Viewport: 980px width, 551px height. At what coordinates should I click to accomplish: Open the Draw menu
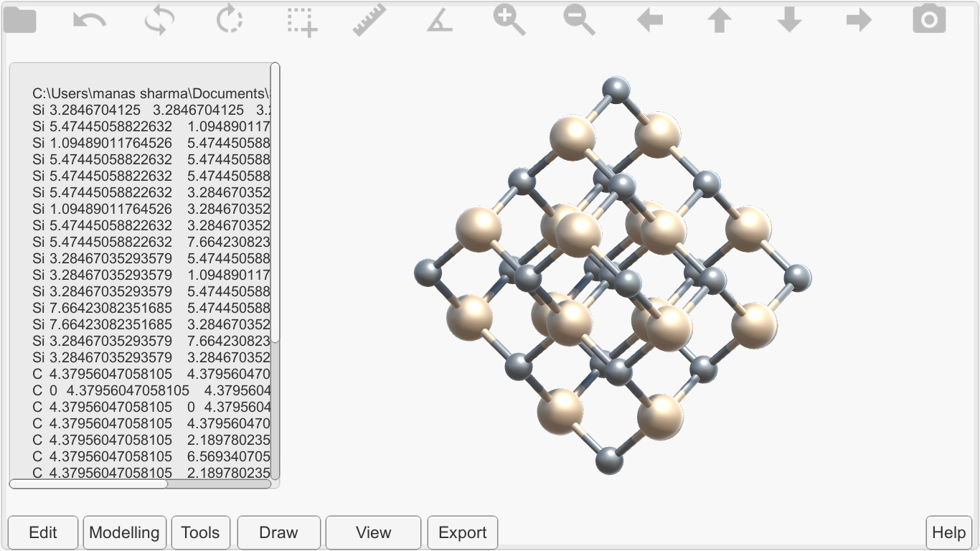[x=278, y=532]
